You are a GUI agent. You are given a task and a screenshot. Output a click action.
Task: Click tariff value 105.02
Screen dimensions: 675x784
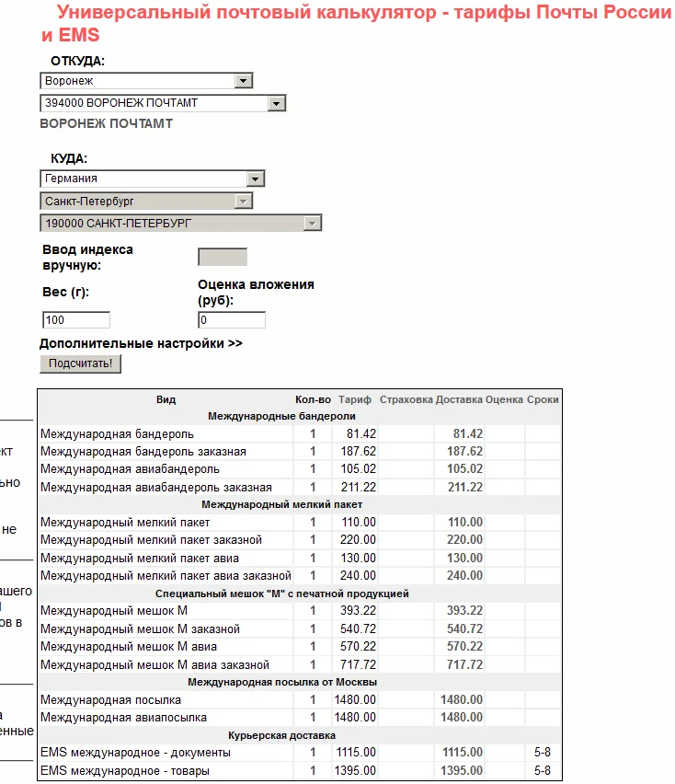click(359, 469)
